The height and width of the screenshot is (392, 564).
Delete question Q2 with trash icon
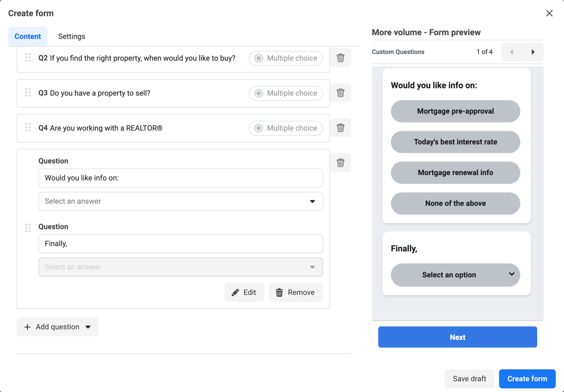coord(340,58)
